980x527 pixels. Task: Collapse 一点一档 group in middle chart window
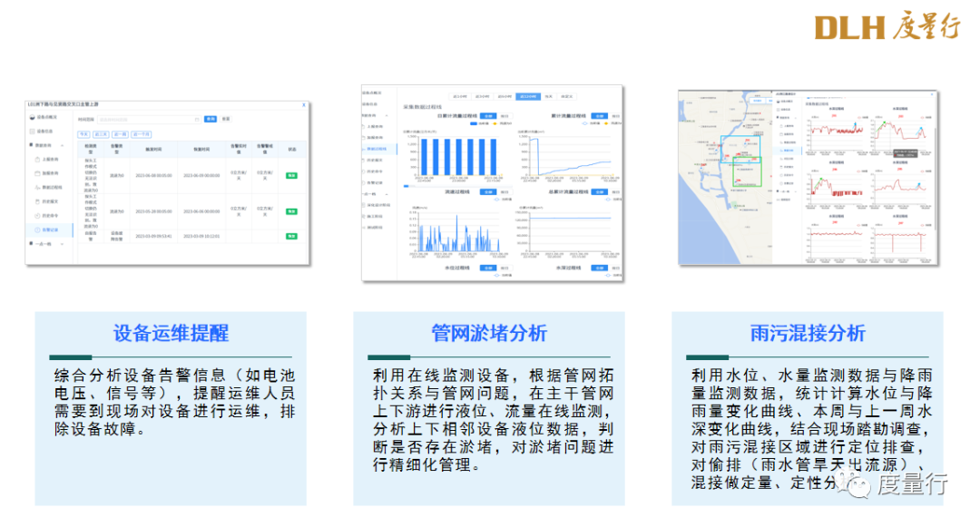(x=387, y=194)
